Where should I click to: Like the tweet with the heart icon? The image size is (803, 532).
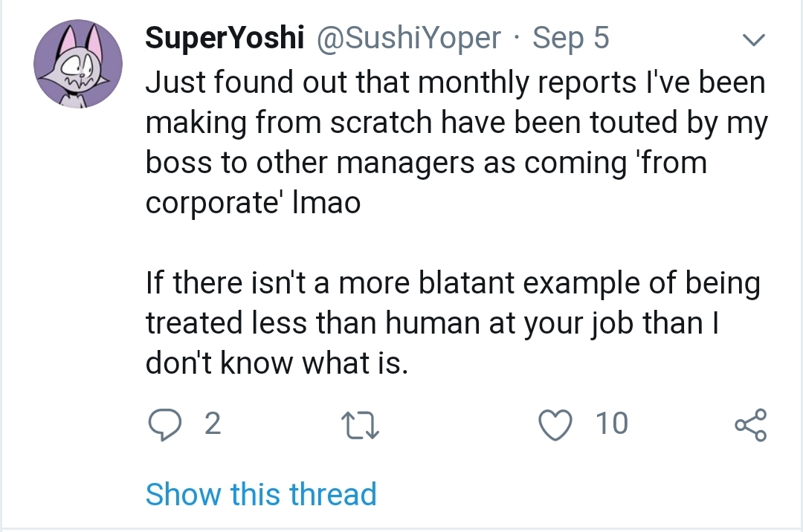[x=554, y=424]
